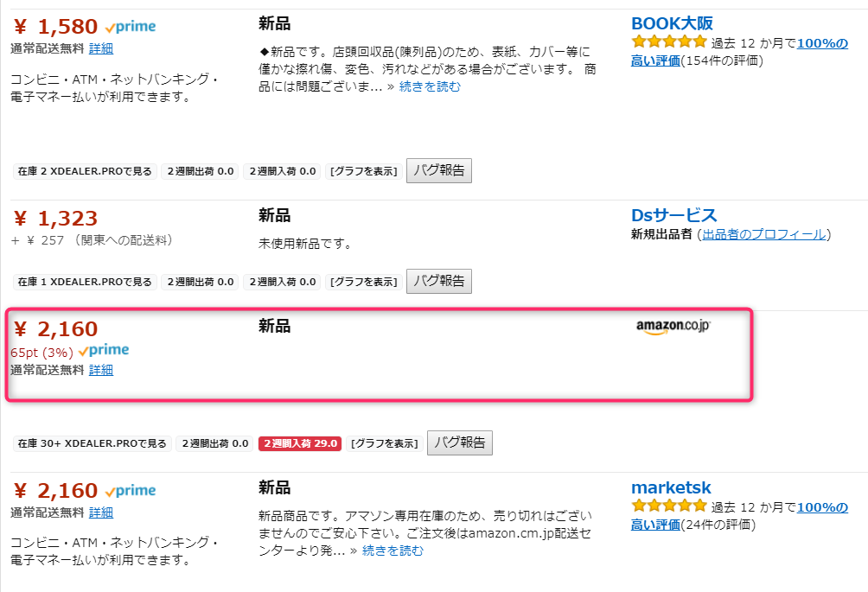Expand marketsk's description via 続きを読む
Viewport: 868px width, 592px height.
393,551
